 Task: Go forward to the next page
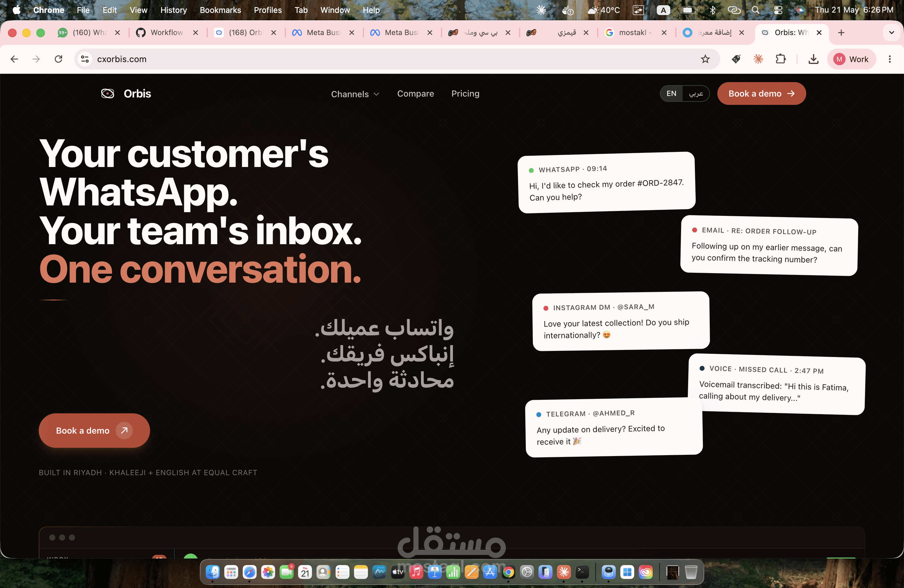point(36,59)
